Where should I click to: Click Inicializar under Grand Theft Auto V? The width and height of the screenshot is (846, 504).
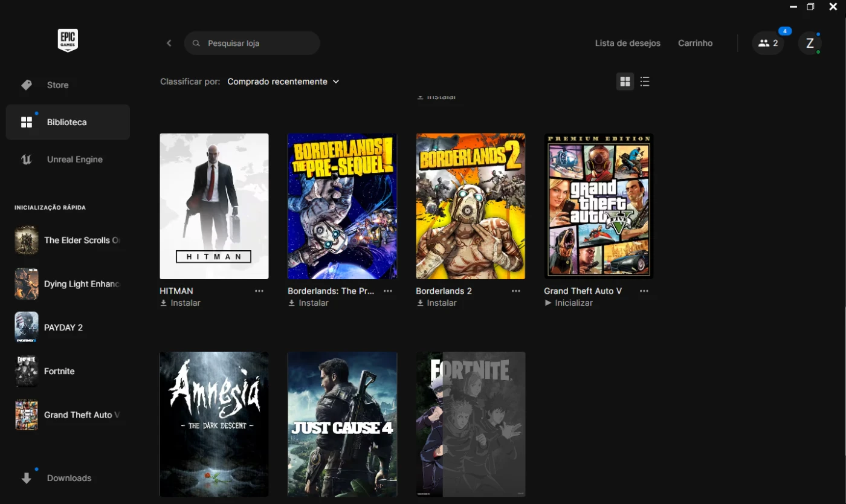click(x=569, y=303)
